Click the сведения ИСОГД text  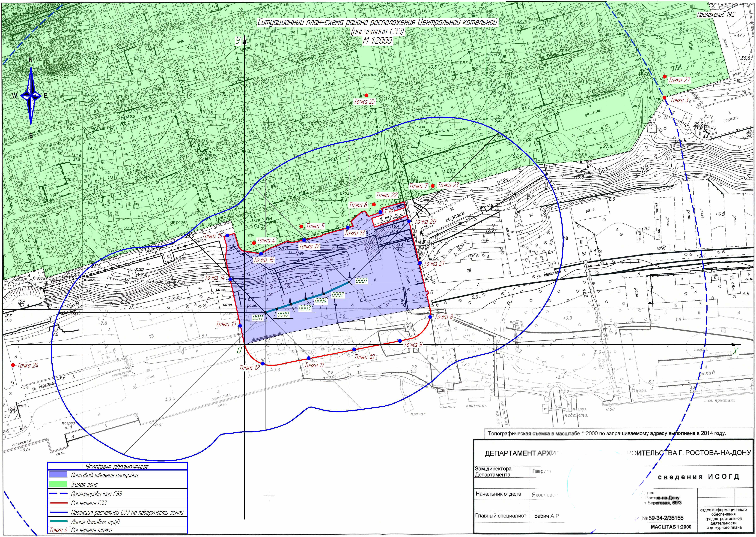click(699, 477)
